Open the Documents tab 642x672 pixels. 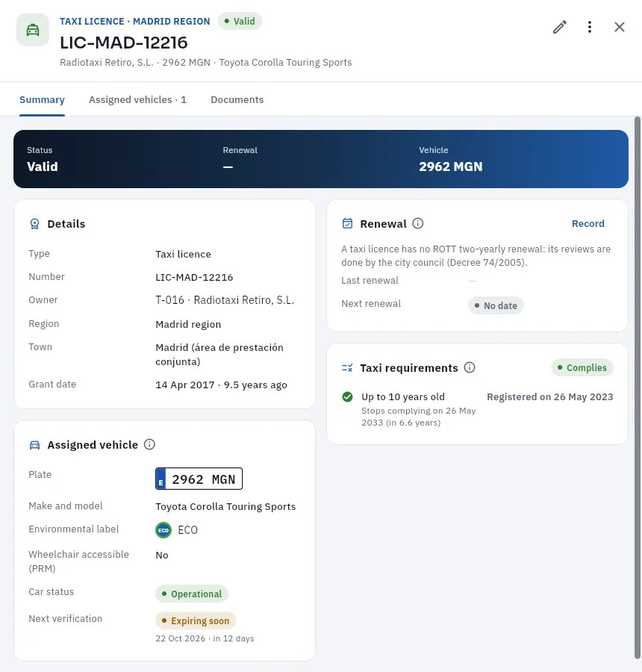click(x=237, y=99)
